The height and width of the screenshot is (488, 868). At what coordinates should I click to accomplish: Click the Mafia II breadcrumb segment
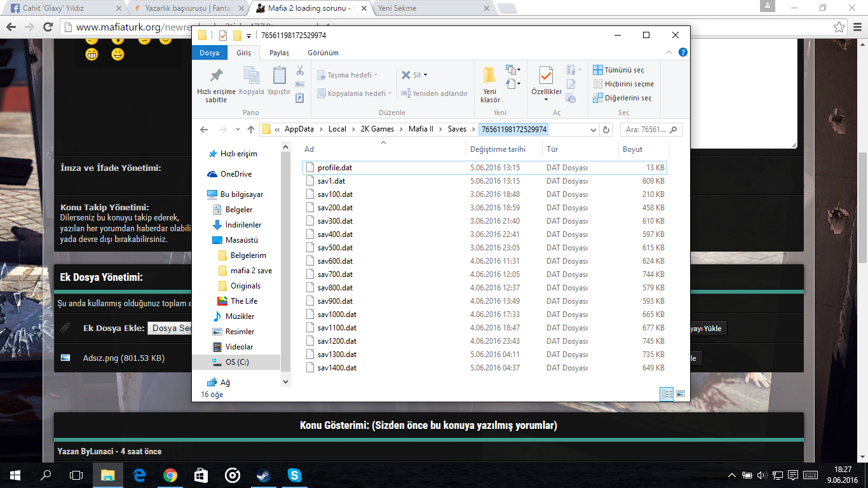tap(421, 129)
